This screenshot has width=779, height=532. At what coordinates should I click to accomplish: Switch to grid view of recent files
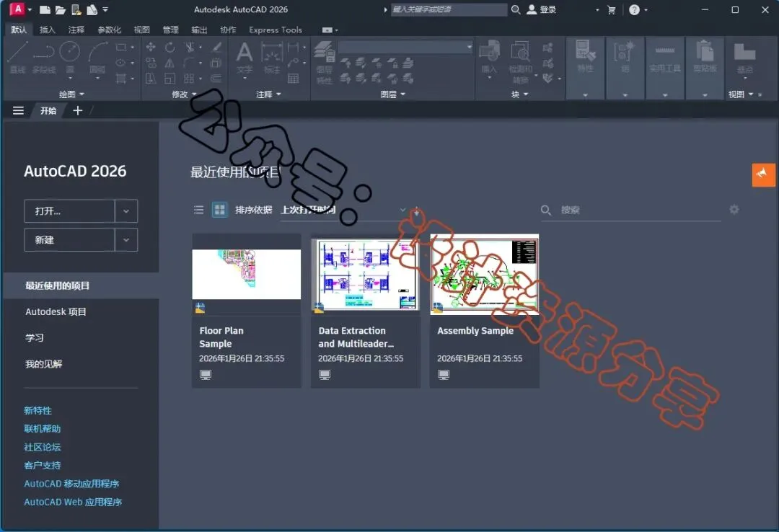point(219,210)
